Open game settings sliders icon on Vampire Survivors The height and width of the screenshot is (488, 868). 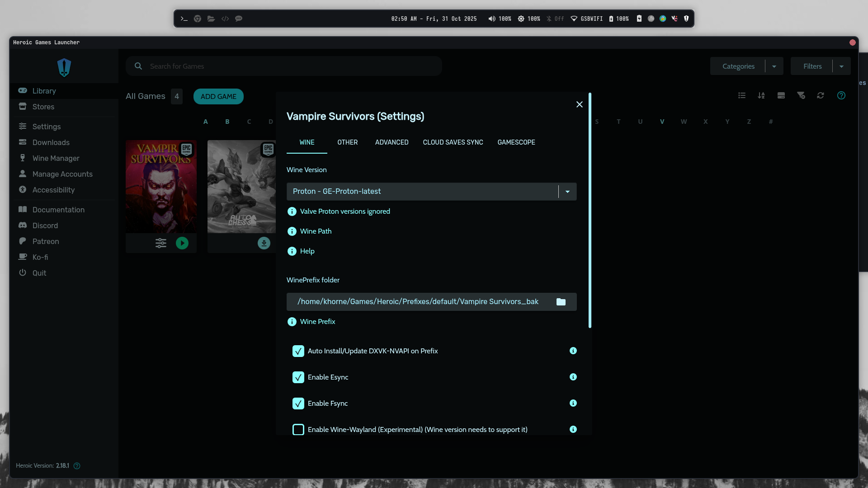[161, 243]
